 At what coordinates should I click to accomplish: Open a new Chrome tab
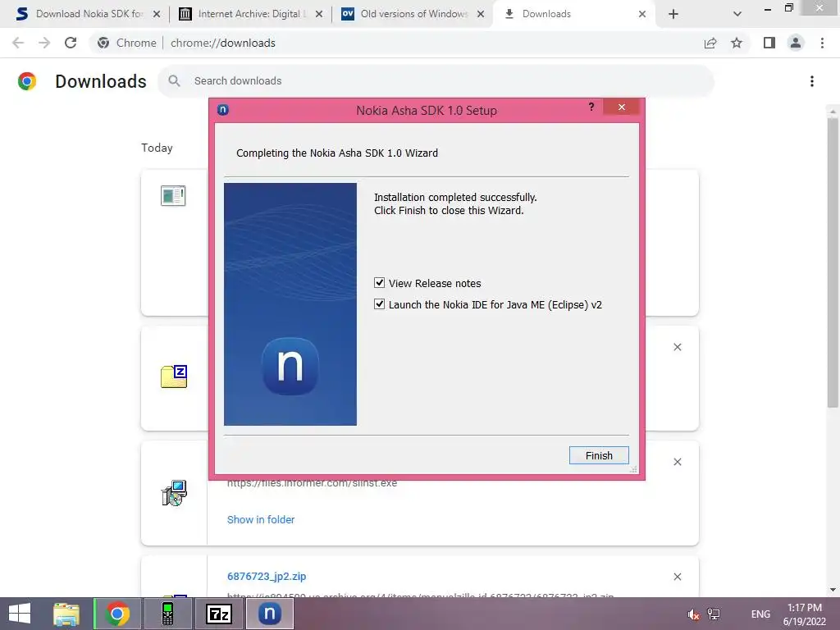[673, 14]
